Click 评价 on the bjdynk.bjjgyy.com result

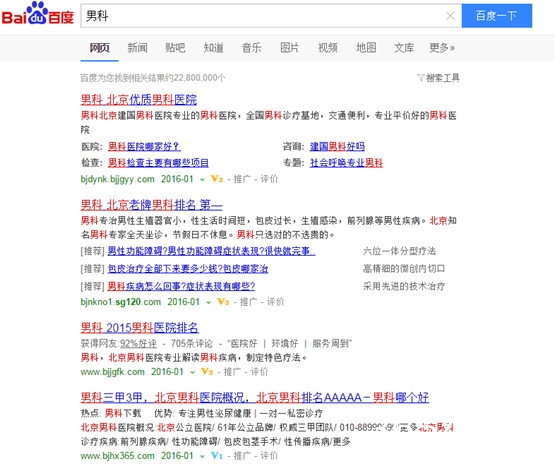(269, 179)
